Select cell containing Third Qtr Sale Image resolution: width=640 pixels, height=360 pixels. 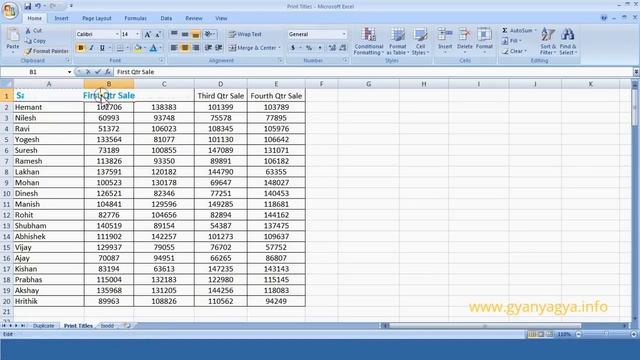coord(220,96)
